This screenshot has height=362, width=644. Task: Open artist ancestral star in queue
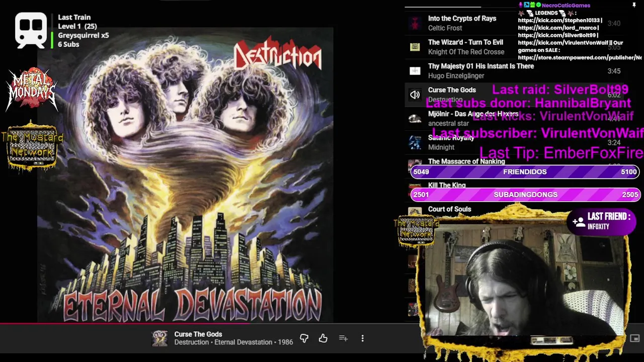click(x=448, y=123)
